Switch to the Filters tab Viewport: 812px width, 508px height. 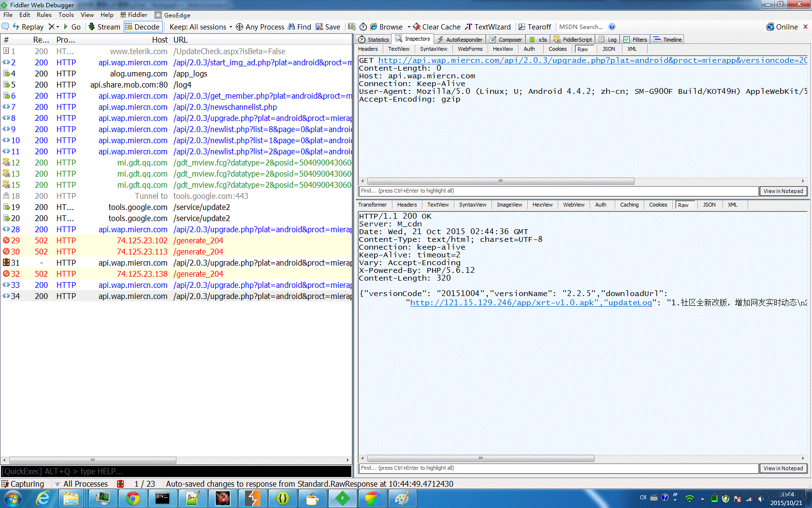pos(635,40)
